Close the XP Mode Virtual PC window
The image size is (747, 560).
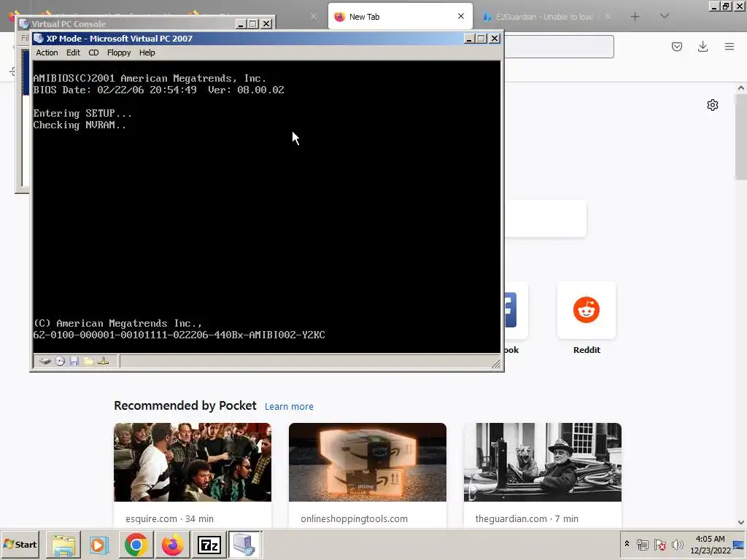pos(495,39)
